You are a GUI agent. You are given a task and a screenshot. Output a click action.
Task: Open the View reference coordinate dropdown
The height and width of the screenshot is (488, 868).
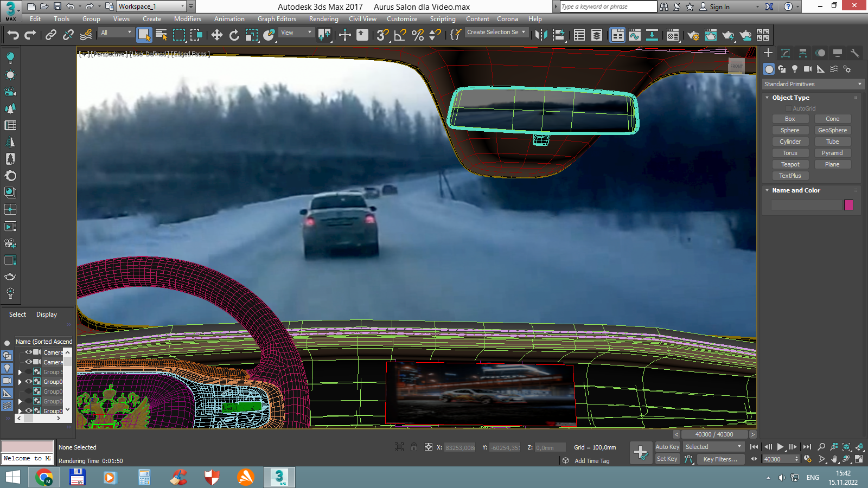296,33
